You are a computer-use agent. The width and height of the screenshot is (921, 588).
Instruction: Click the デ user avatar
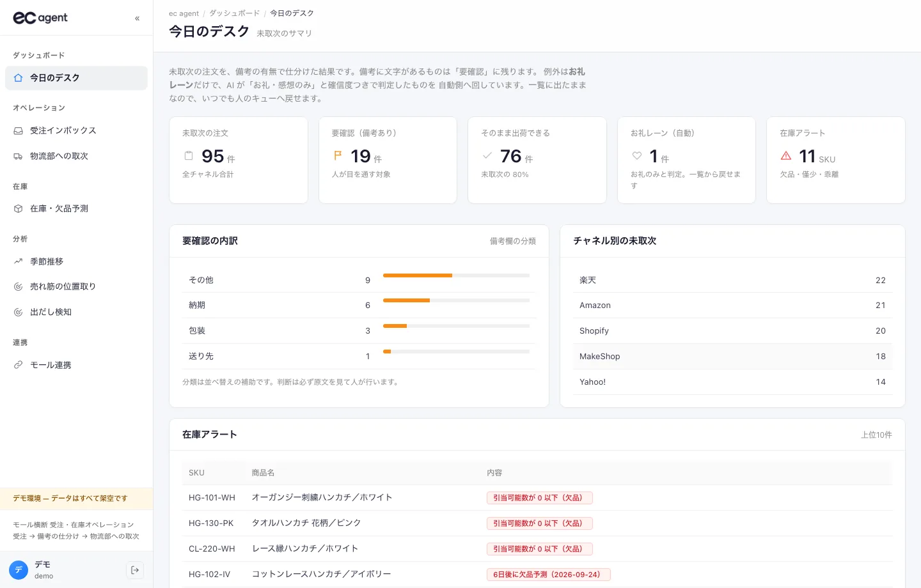coord(18,570)
